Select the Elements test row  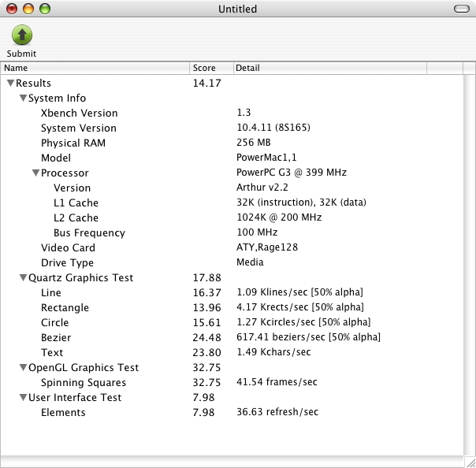63,413
